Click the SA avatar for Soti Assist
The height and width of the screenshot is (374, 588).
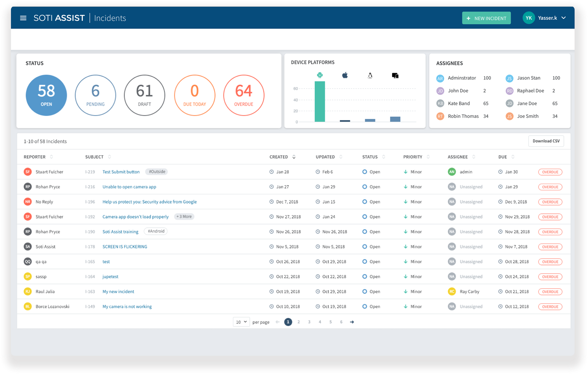[28, 246]
